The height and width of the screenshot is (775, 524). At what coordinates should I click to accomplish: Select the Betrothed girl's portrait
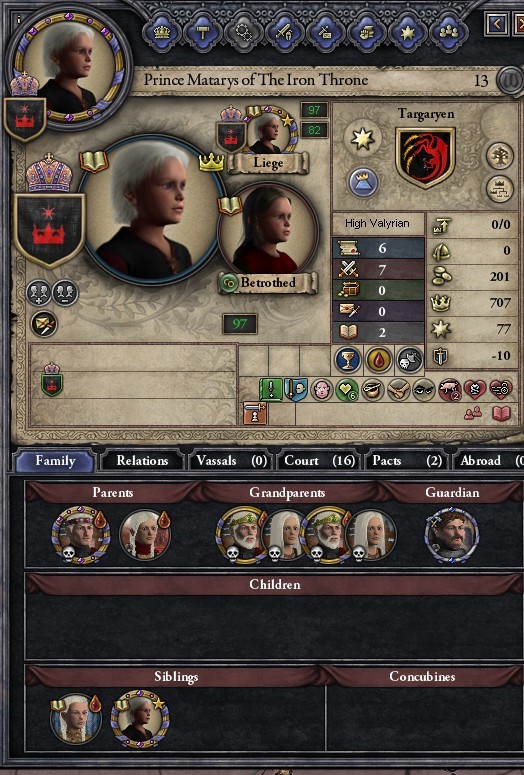268,230
